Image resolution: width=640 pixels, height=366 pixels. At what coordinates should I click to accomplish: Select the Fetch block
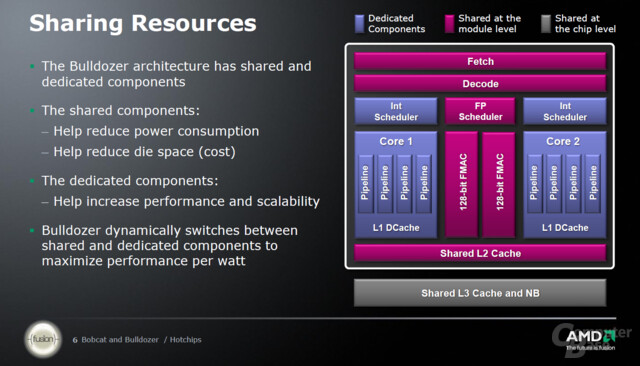pyautogui.click(x=480, y=61)
